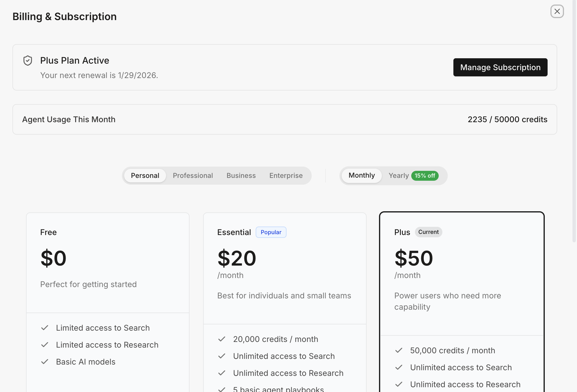Screen dimensions: 577x392
Task: Click the shield icon beside Plus Plan Active
Action: 28,61
